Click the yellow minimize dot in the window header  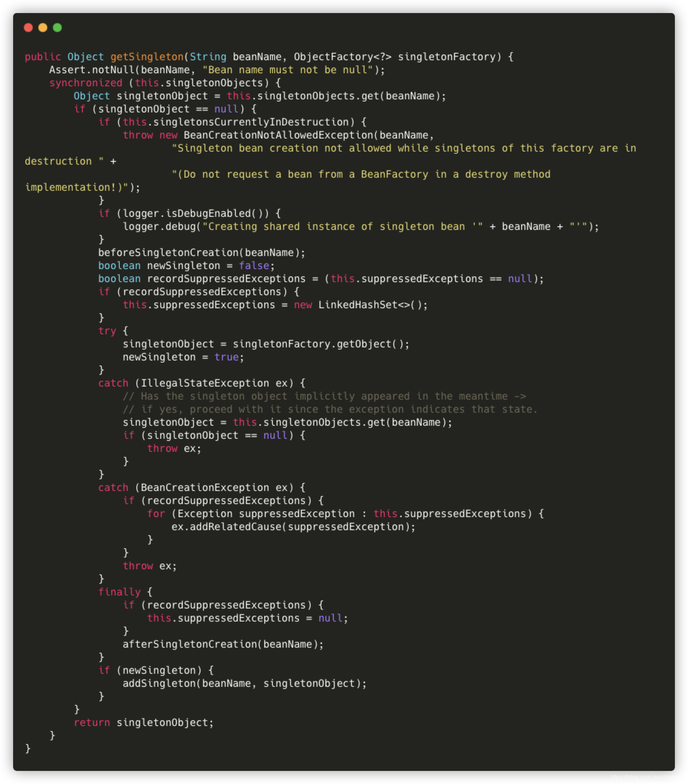point(42,28)
